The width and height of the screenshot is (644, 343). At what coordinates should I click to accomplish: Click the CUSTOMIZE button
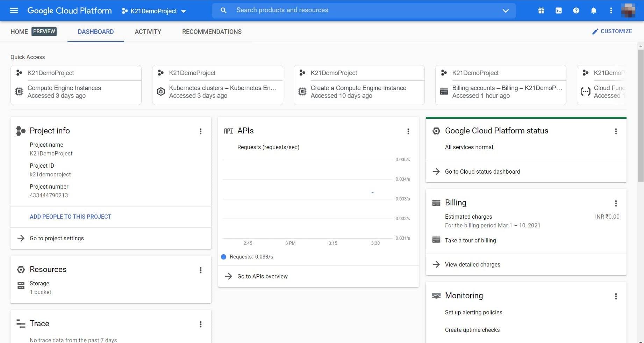612,31
